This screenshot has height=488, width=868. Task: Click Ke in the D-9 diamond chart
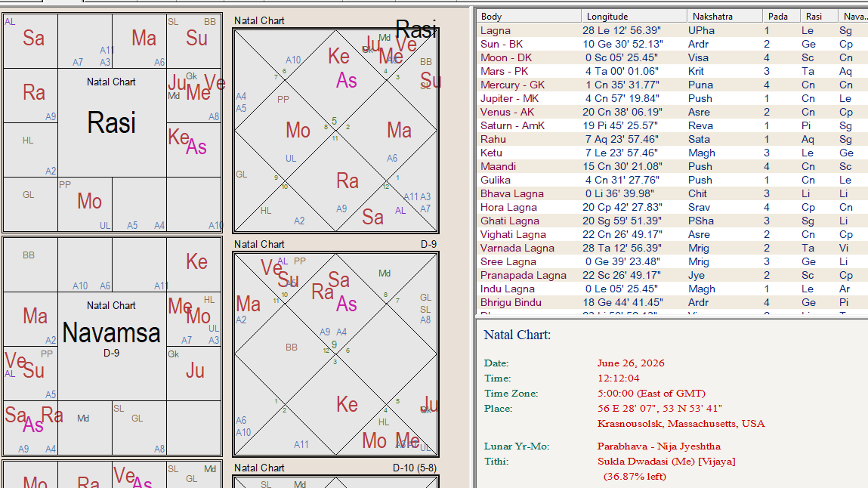(347, 404)
